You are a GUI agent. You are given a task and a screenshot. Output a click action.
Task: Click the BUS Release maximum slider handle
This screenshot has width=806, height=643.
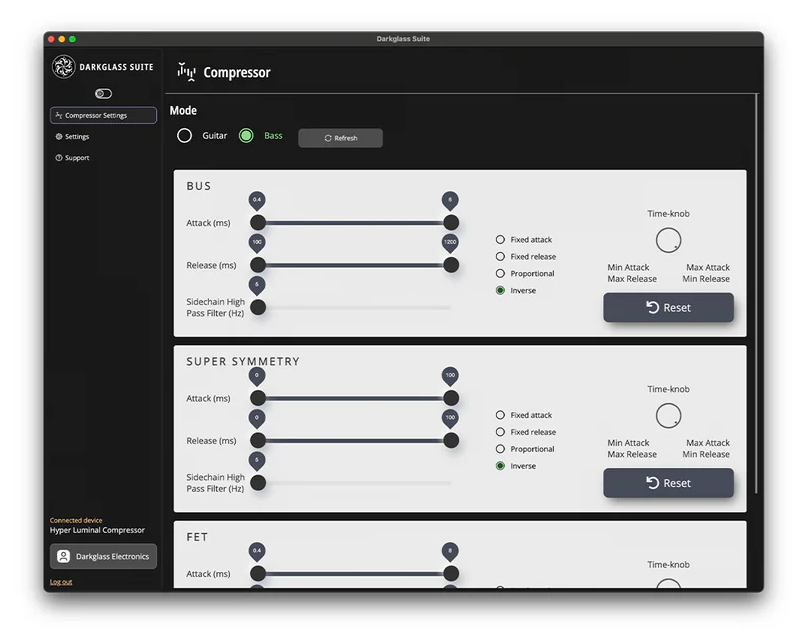point(451,265)
